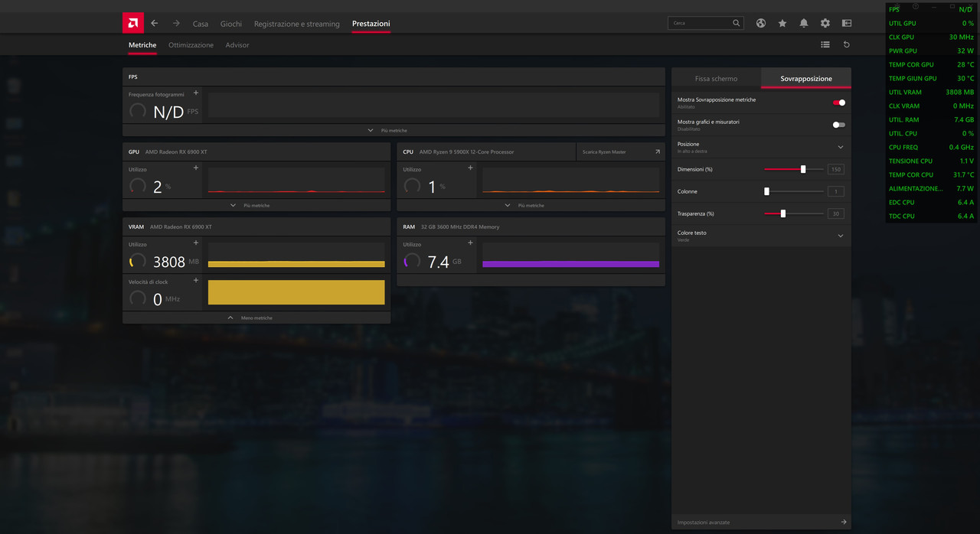
Task: Expand Più metriche under FPS
Action: (394, 130)
